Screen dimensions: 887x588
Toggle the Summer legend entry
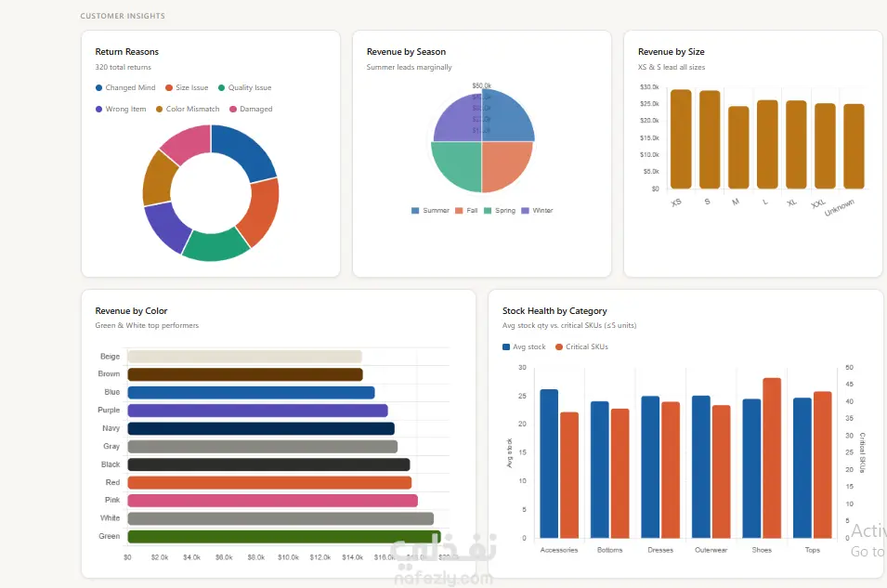(430, 211)
